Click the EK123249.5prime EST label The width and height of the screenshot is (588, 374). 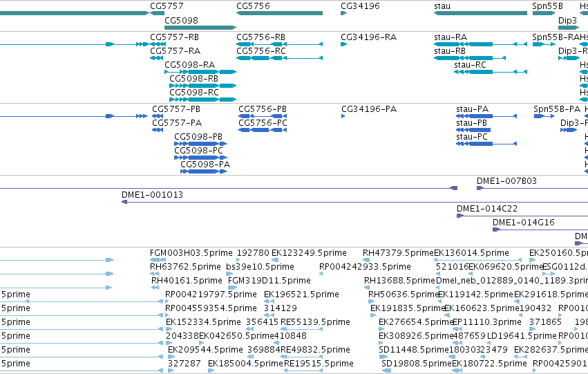(x=309, y=253)
